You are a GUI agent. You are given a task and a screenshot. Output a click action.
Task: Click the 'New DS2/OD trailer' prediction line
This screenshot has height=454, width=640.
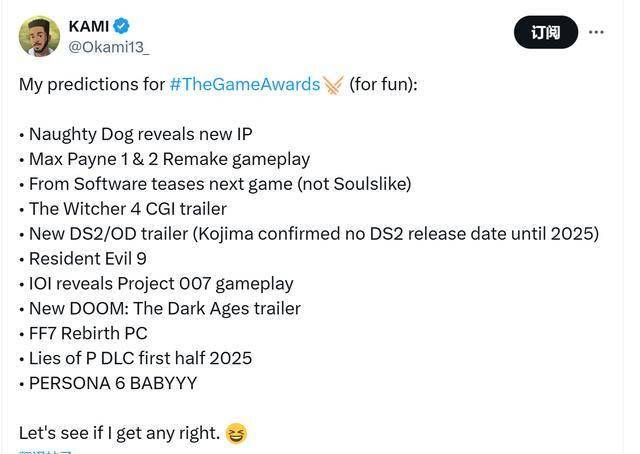(309, 234)
